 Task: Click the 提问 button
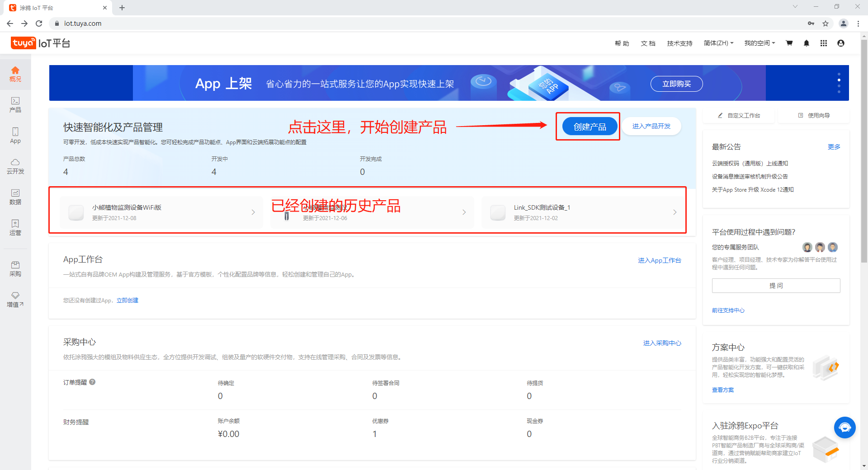(x=776, y=286)
